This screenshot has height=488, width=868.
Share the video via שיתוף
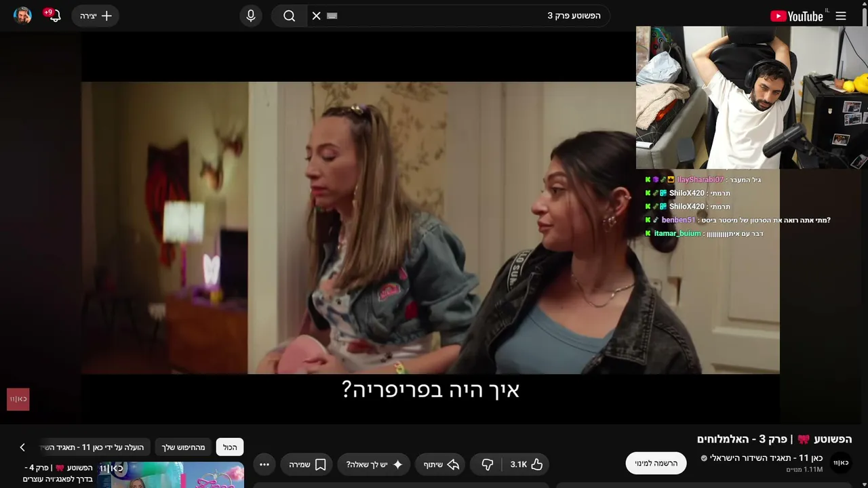click(x=441, y=464)
